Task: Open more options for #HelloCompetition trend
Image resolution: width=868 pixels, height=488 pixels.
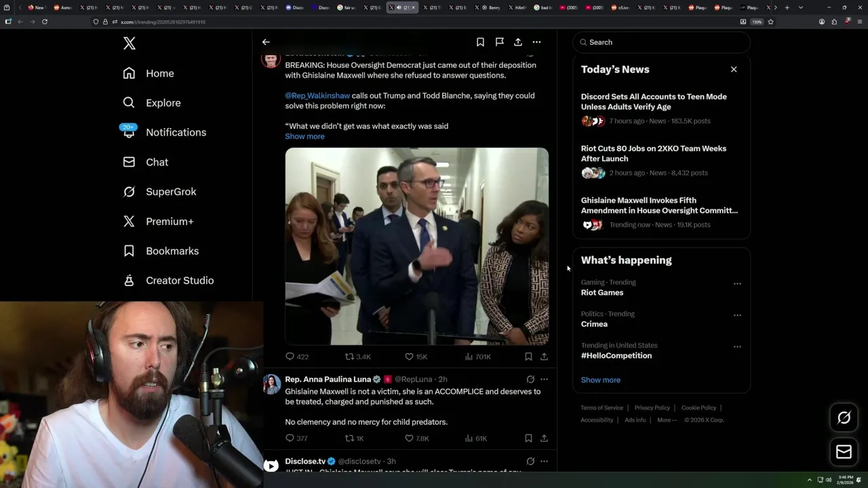Action: [x=737, y=346]
